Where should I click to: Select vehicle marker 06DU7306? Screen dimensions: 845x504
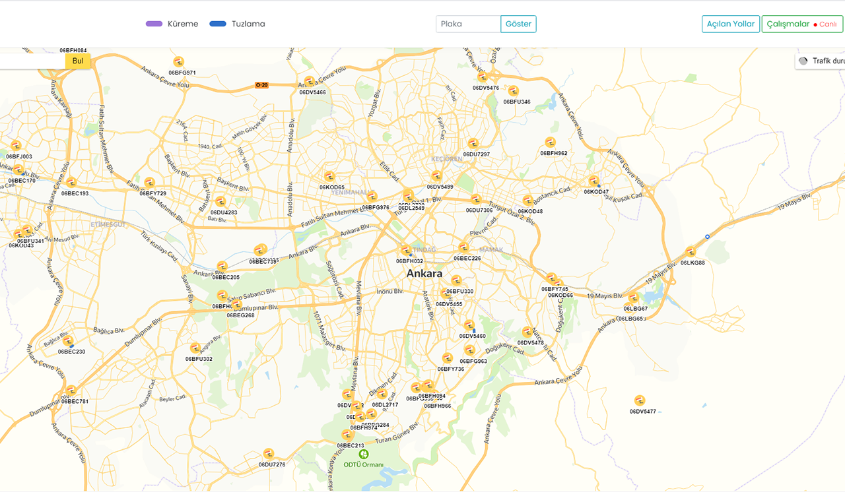[x=476, y=199]
